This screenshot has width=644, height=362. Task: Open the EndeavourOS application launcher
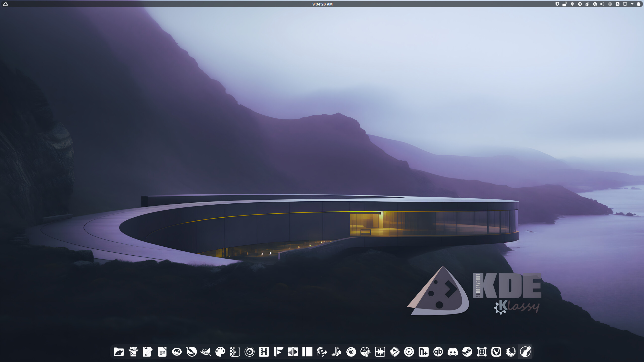pyautogui.click(x=5, y=4)
